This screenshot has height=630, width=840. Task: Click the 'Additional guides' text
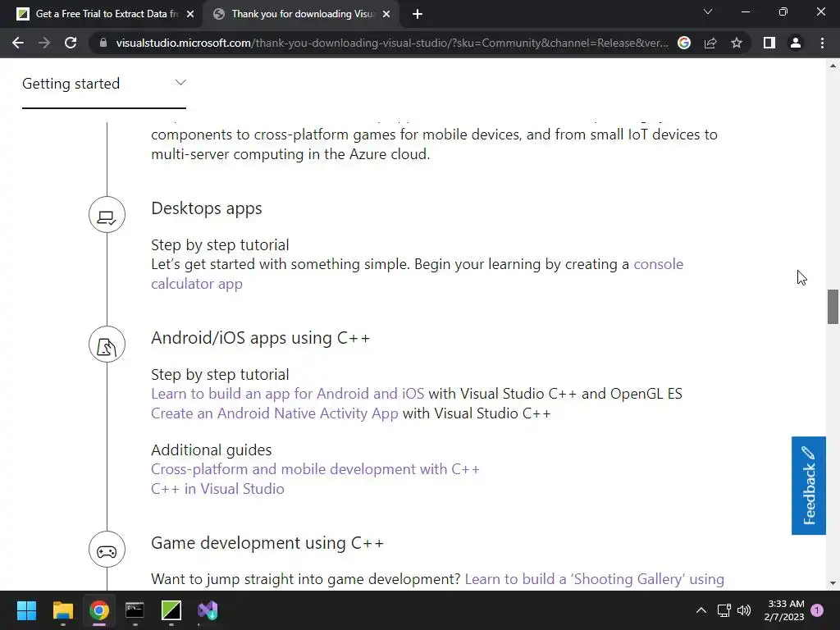[212, 450]
